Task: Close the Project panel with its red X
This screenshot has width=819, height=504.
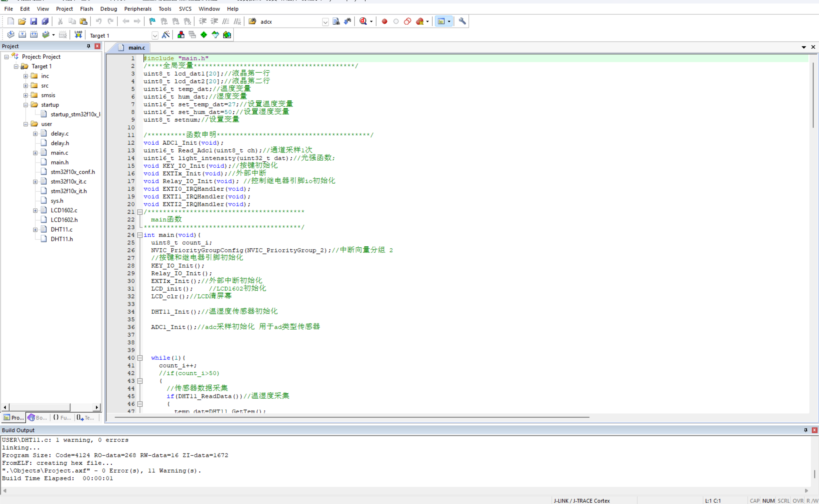Action: pyautogui.click(x=97, y=46)
